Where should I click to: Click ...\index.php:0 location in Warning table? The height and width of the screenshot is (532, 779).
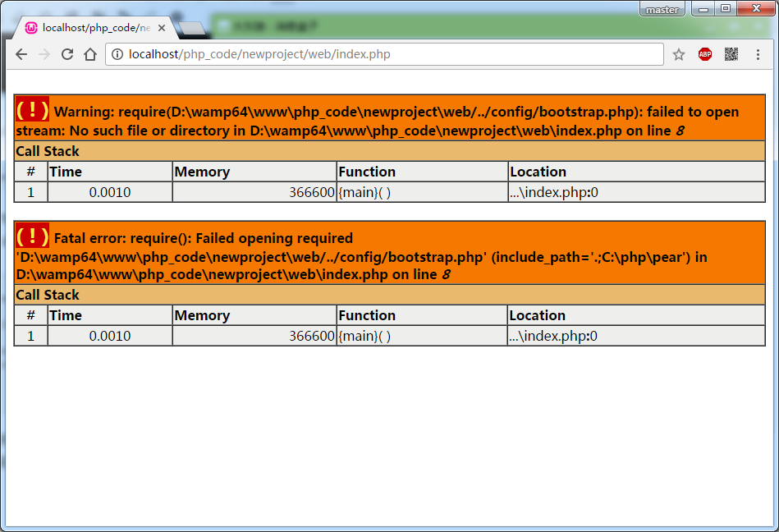click(553, 192)
